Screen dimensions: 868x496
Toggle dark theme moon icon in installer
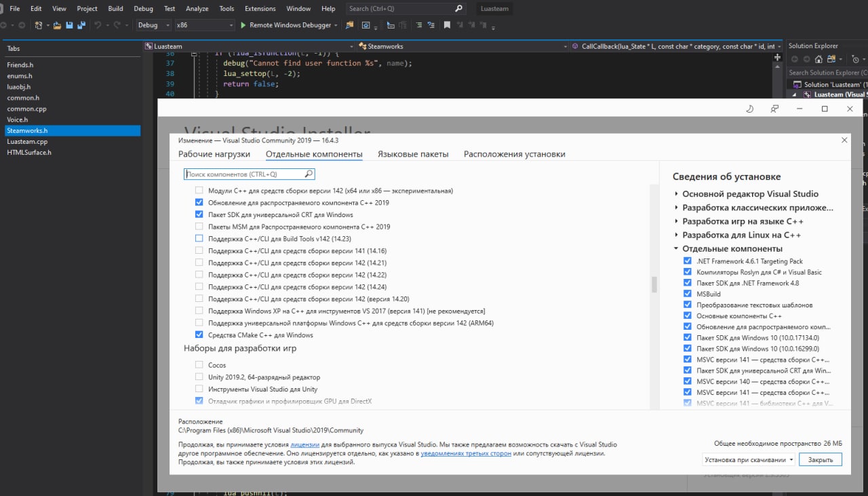[749, 109]
